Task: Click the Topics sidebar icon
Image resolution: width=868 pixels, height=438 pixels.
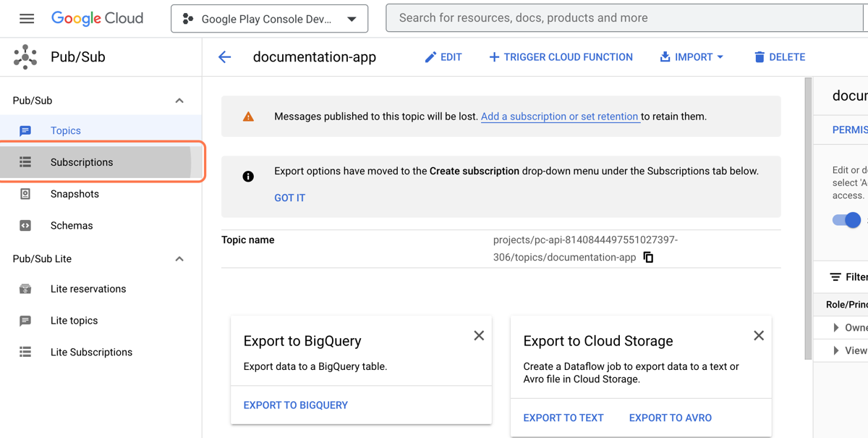Action: point(25,131)
